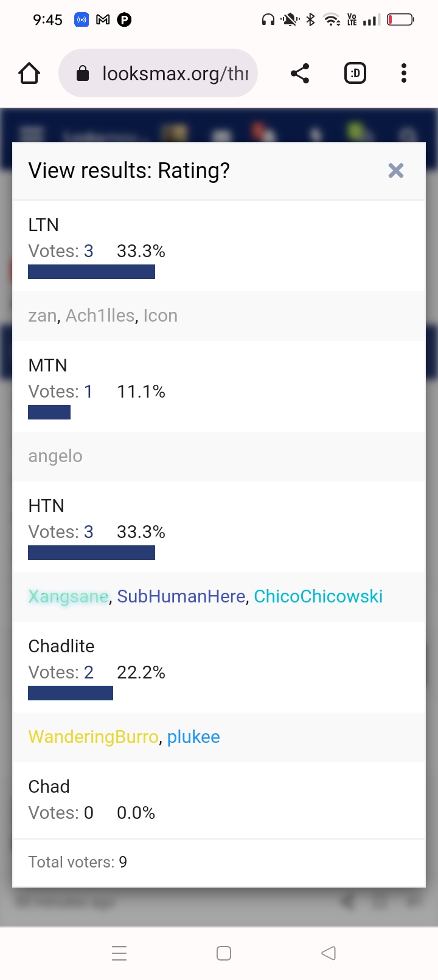Open the HTN votes count link
The width and height of the screenshot is (438, 980).
[89, 532]
